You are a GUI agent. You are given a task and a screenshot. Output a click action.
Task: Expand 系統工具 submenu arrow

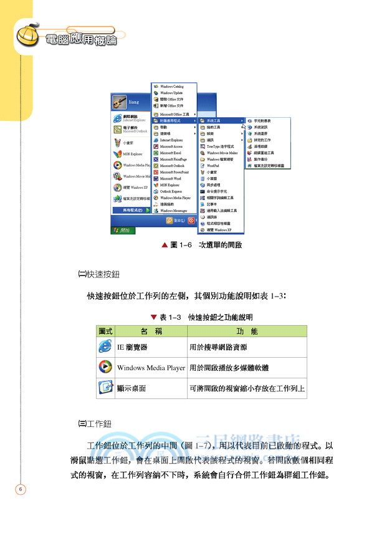point(242,121)
